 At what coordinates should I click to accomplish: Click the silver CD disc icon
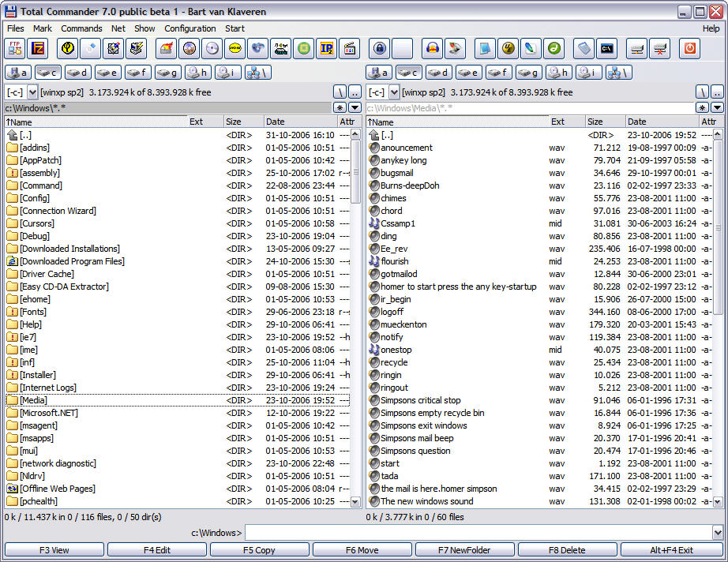pos(212,48)
